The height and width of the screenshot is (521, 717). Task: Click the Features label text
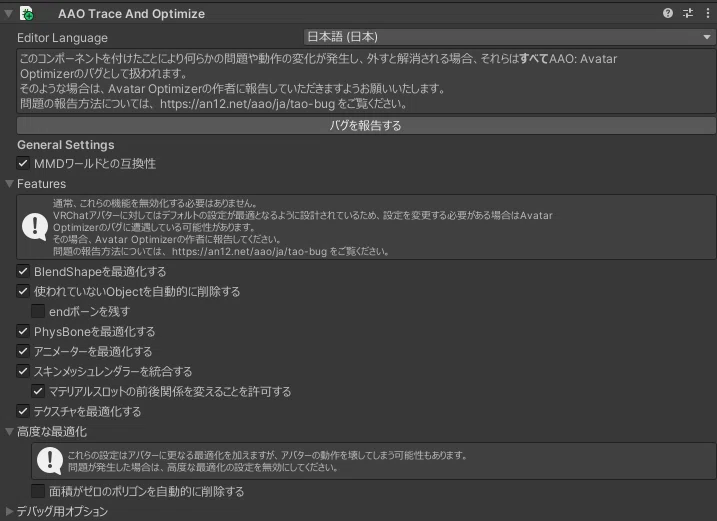(x=41, y=184)
